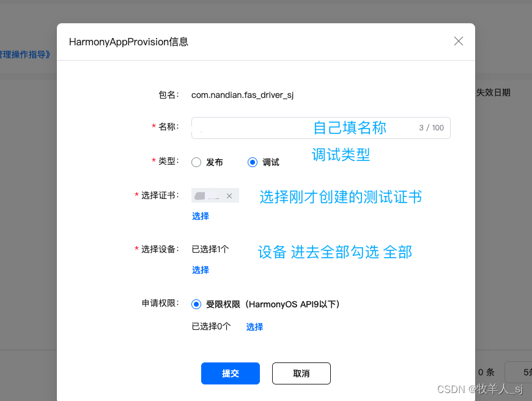The width and height of the screenshot is (532, 401).
Task: Click the 0 条 record count behind dialog
Action: point(486,372)
